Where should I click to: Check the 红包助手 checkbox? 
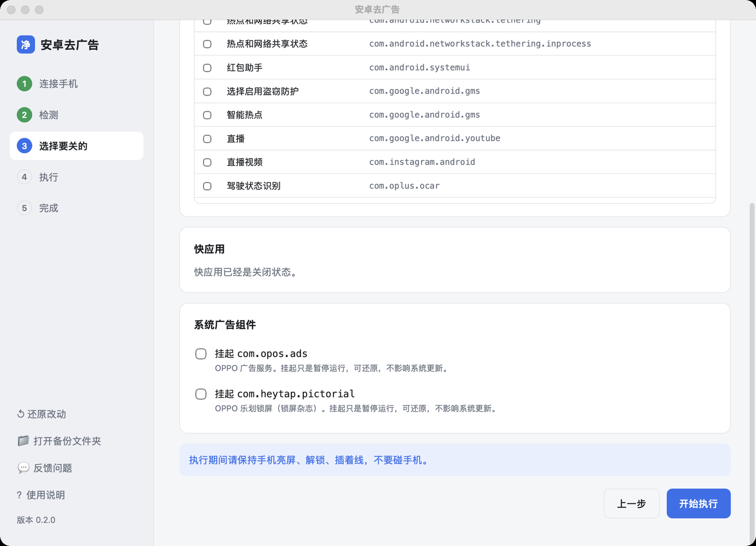click(x=207, y=68)
